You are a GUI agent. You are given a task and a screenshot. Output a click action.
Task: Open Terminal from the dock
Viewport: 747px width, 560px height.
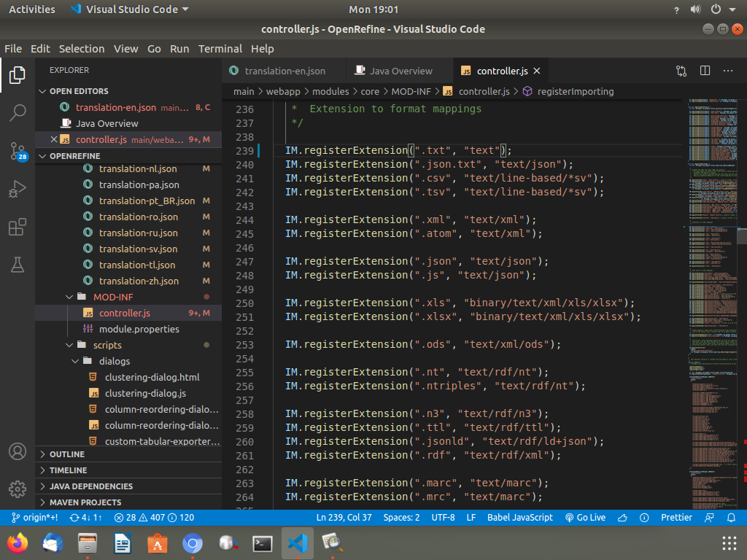tap(263, 543)
